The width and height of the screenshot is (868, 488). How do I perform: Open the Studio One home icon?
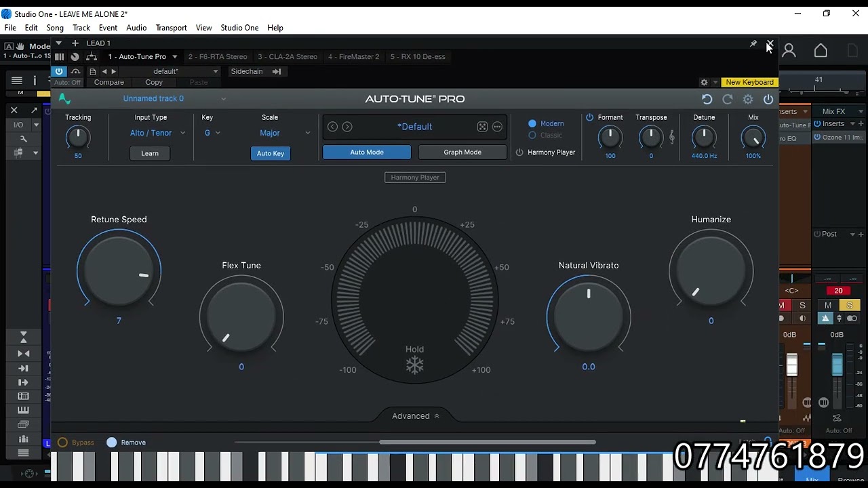[x=821, y=50]
